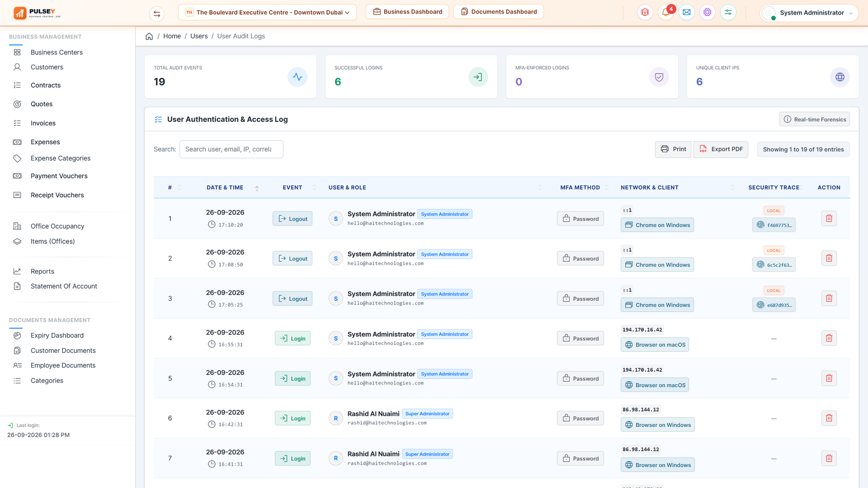Open Documents Dashboard tab

click(499, 11)
